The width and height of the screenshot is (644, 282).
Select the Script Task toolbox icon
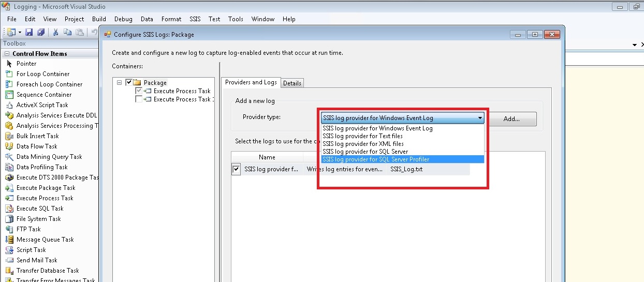pyautogui.click(x=9, y=250)
